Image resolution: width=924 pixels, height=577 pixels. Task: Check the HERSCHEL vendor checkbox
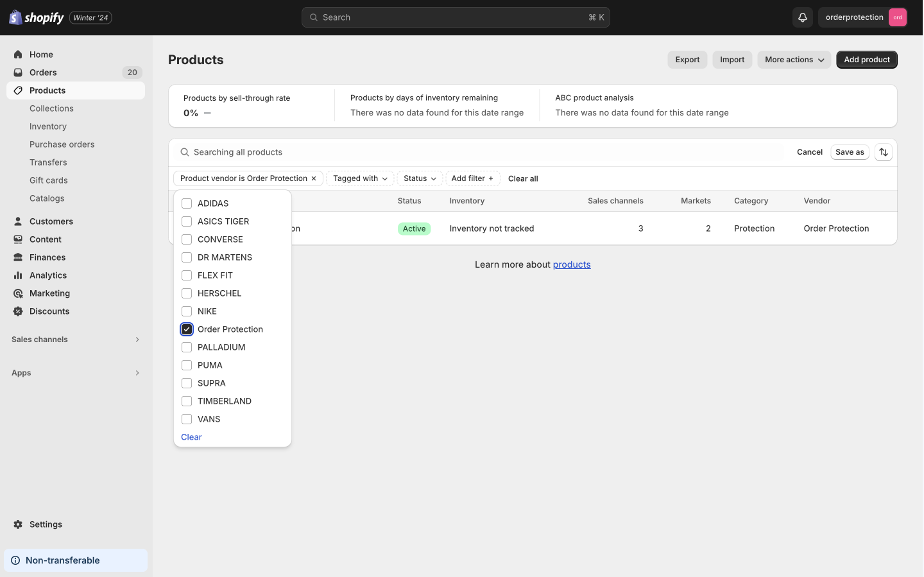tap(187, 293)
